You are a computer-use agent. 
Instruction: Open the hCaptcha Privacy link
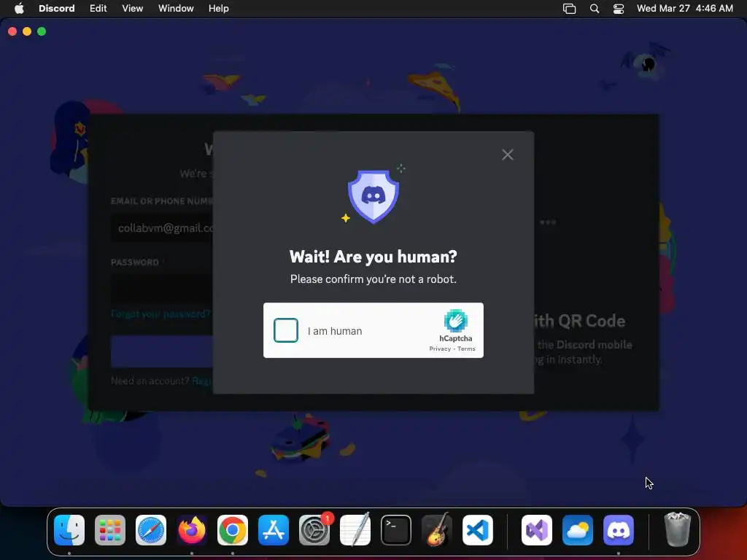point(440,349)
